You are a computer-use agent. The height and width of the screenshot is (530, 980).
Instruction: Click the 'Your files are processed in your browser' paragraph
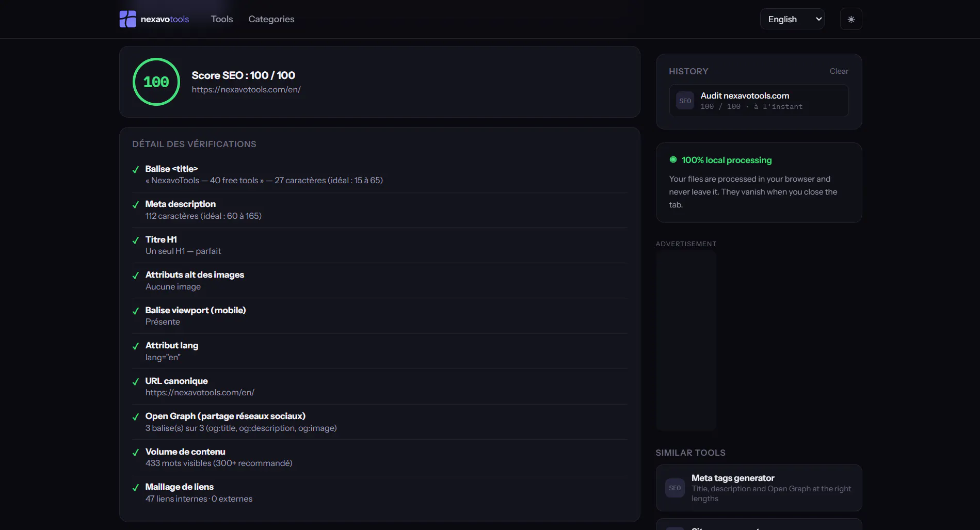[x=753, y=191]
